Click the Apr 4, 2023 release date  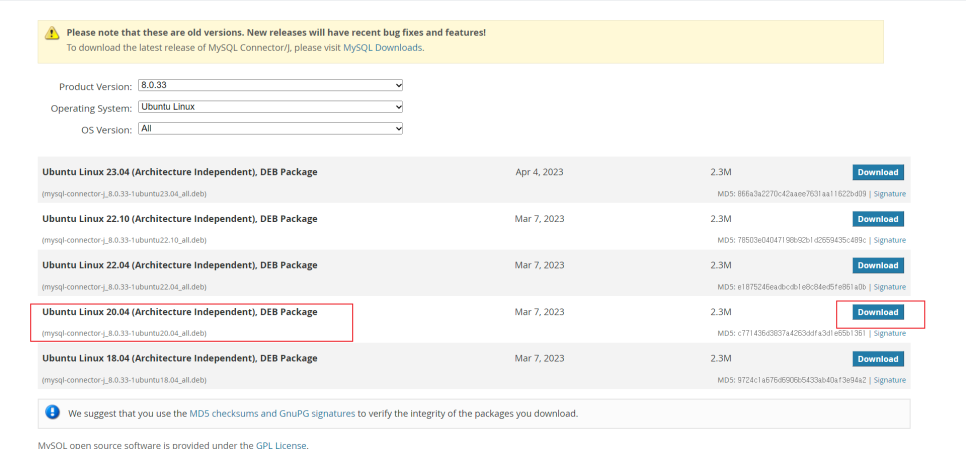click(539, 172)
